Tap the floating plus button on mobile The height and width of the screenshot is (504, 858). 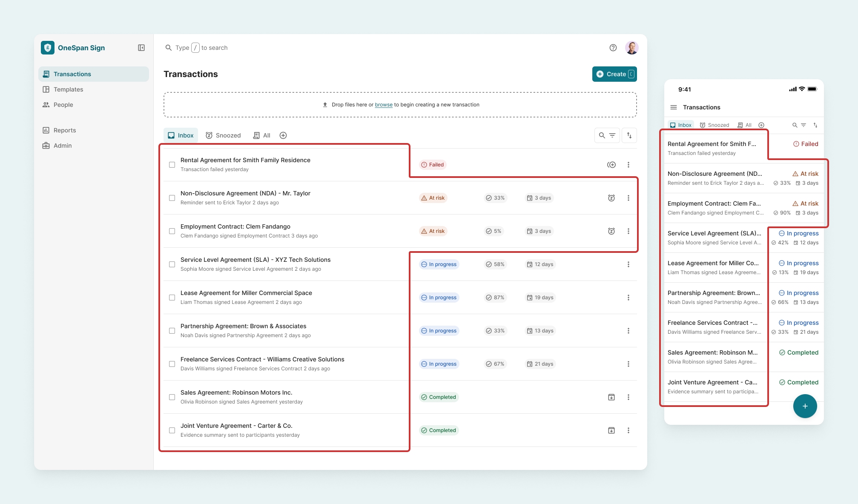tap(805, 406)
